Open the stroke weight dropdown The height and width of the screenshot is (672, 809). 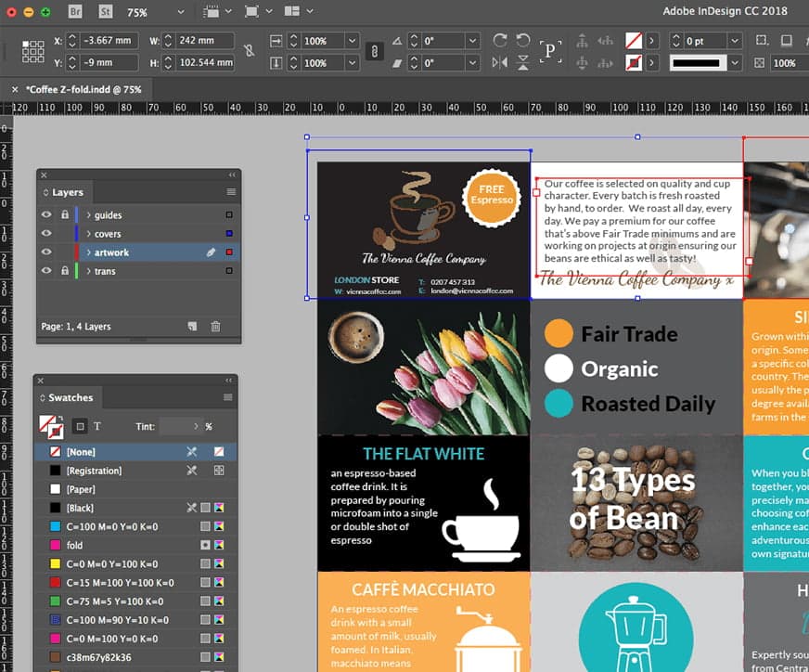pos(734,41)
